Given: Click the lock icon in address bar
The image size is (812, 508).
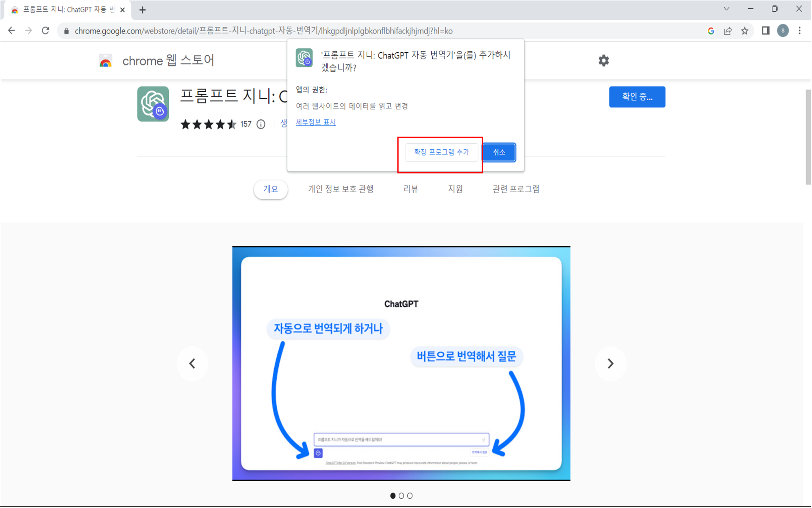Looking at the screenshot, I should coord(66,31).
